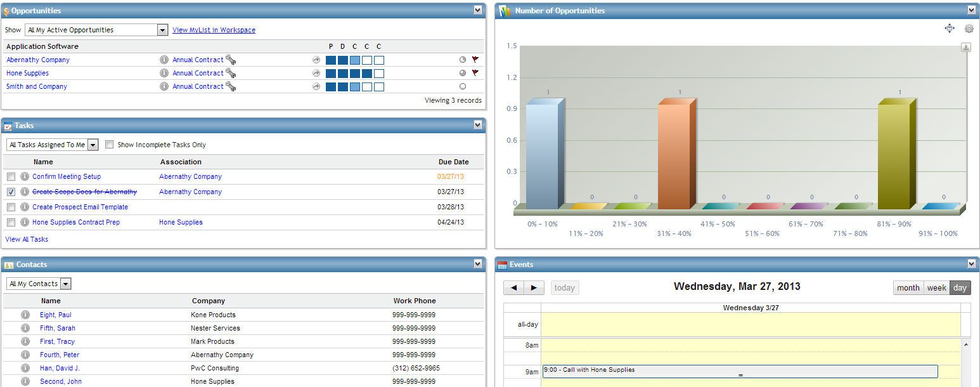The image size is (980, 387).
Task: Click wrench icon beside Abernathy Annual Contract
Action: click(x=231, y=60)
